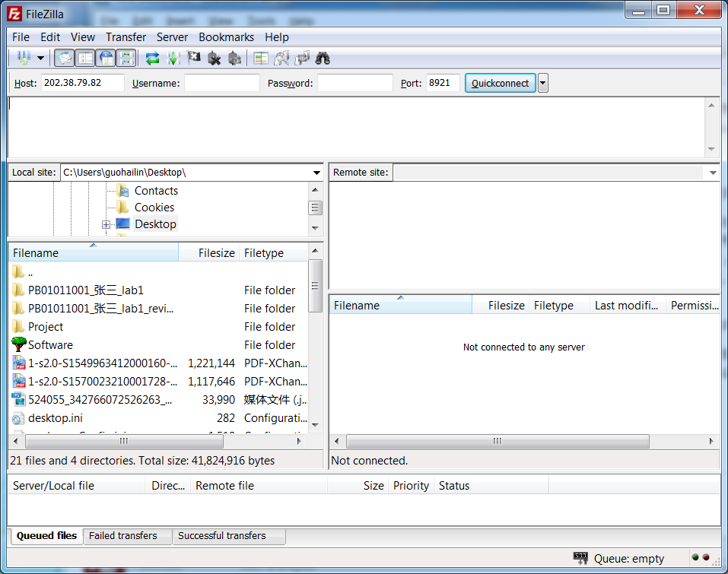Click the Software tree icon
This screenshot has width=728, height=574.
point(18,344)
